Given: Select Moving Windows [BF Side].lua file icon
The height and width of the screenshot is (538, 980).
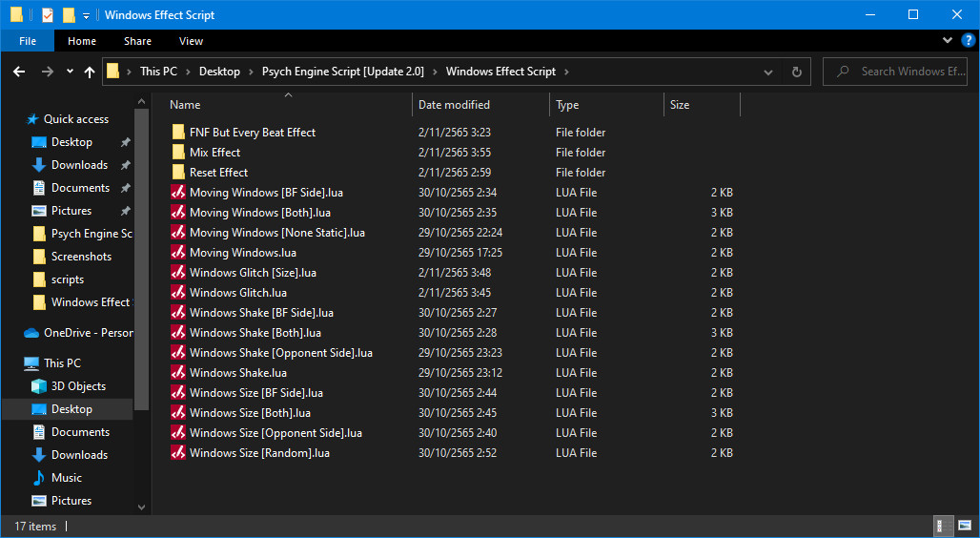Looking at the screenshot, I should click(x=178, y=192).
